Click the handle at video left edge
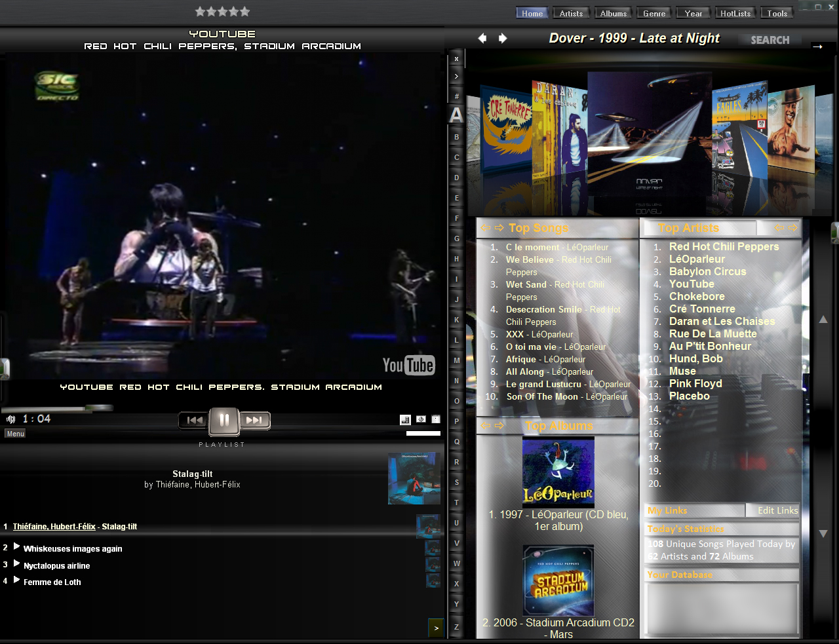This screenshot has height=644, width=839. tap(4, 368)
